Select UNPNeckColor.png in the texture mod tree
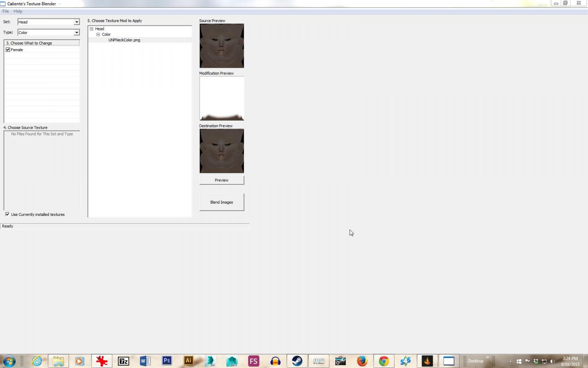This screenshot has width=588, height=368. 124,40
